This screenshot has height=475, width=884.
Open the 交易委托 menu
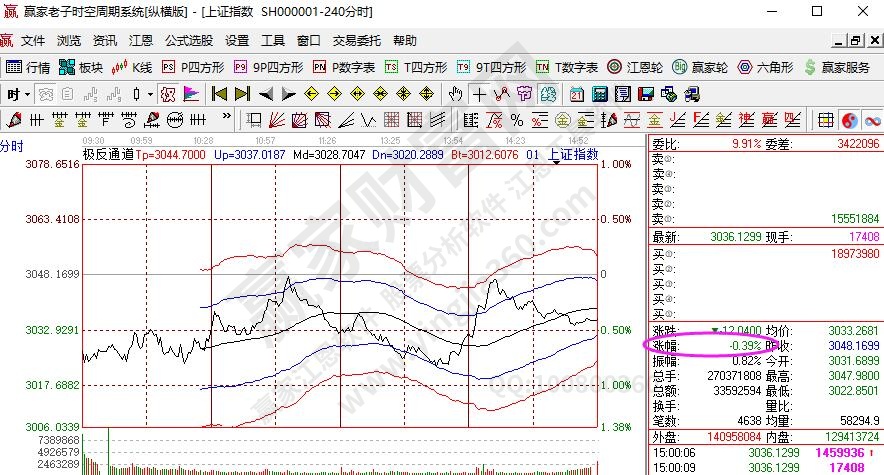click(x=357, y=41)
